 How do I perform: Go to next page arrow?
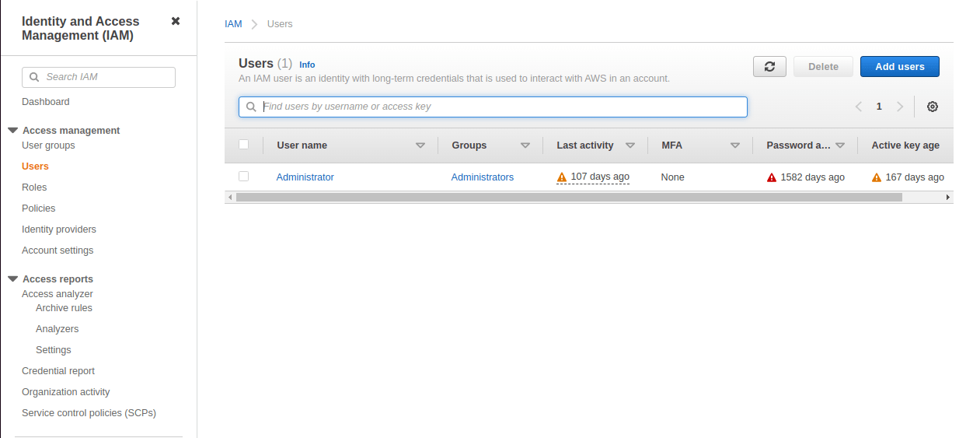click(900, 107)
